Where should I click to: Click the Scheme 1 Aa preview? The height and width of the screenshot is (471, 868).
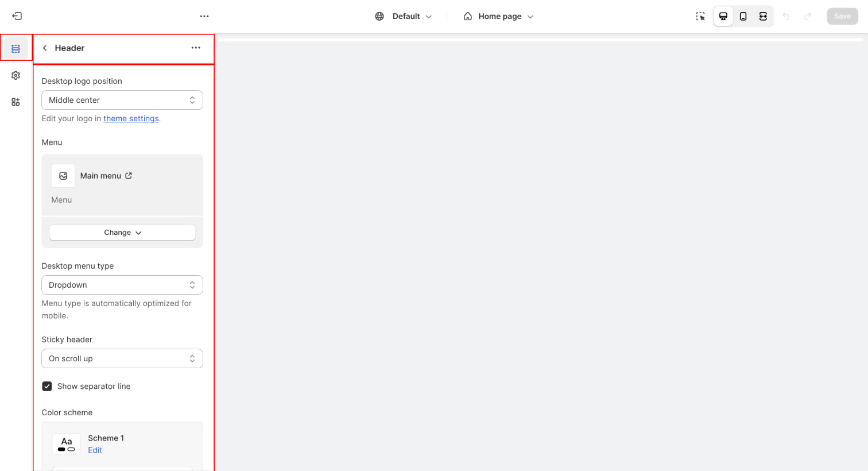pos(67,444)
